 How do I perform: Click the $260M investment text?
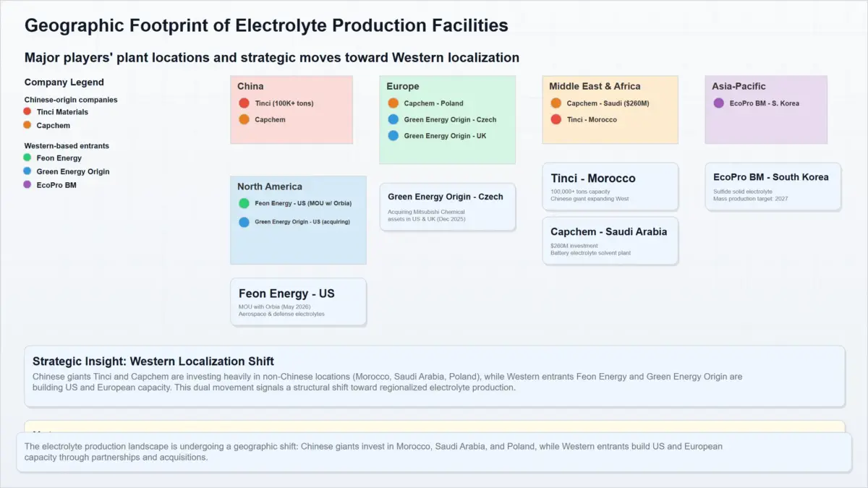[574, 246]
